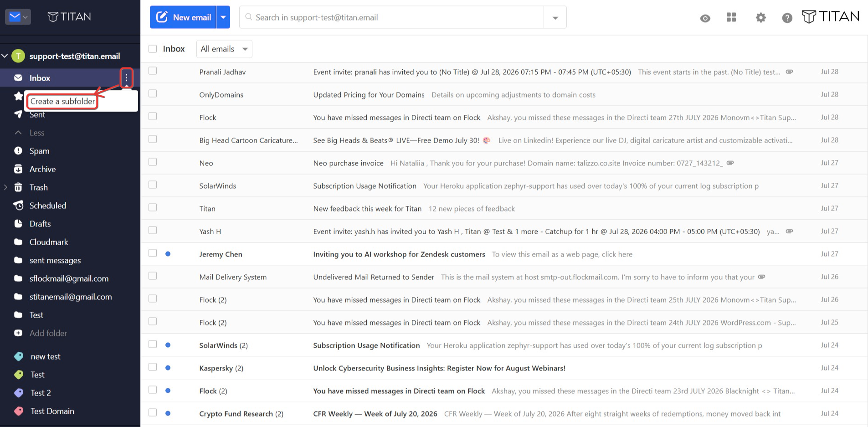Open the search options dropdown arrow
868x427 pixels.
click(555, 18)
